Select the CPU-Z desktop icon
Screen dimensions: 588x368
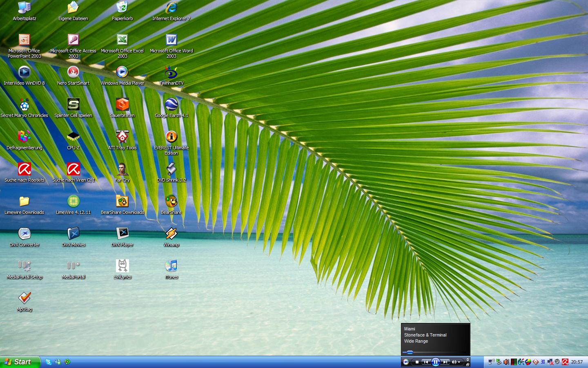click(73, 137)
